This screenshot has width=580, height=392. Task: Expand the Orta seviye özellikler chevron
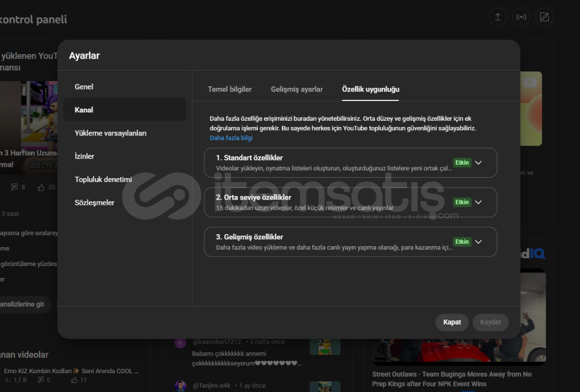[x=478, y=202]
